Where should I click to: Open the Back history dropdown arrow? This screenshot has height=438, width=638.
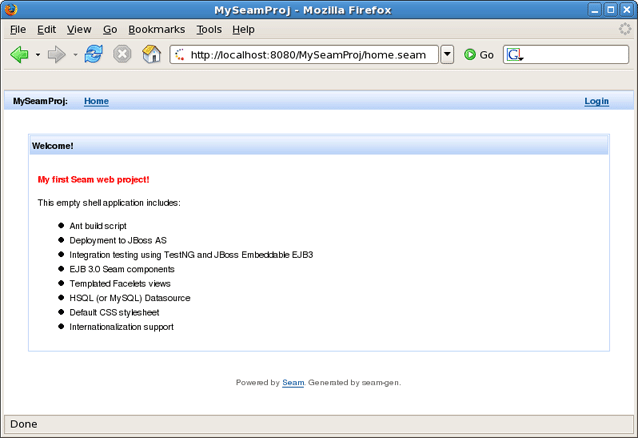click(x=38, y=55)
